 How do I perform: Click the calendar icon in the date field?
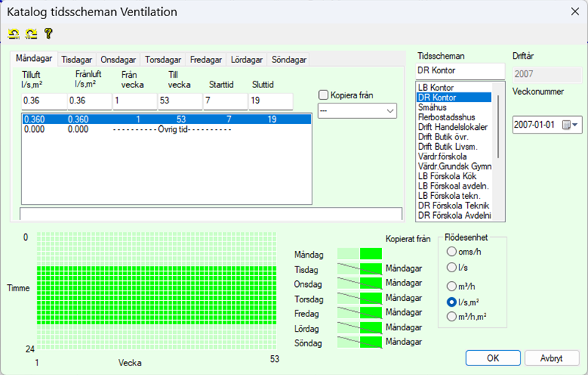tap(565, 125)
